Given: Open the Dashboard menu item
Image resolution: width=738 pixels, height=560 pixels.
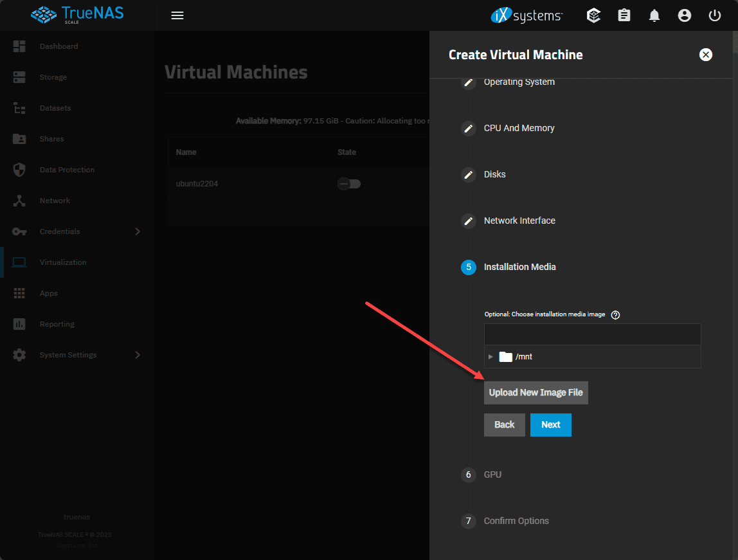Looking at the screenshot, I should click(x=59, y=46).
